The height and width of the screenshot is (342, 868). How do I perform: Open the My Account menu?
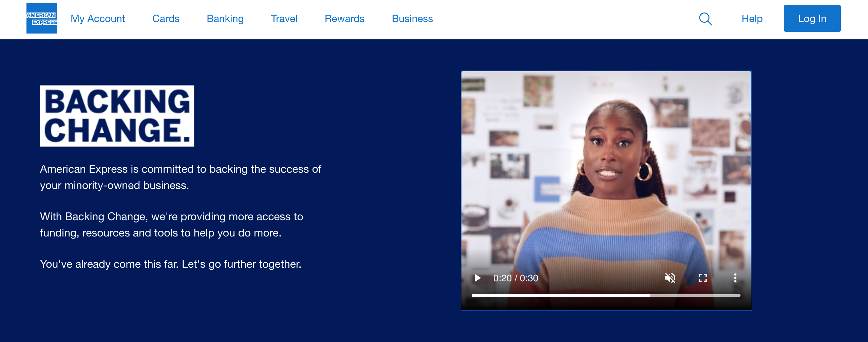98,19
